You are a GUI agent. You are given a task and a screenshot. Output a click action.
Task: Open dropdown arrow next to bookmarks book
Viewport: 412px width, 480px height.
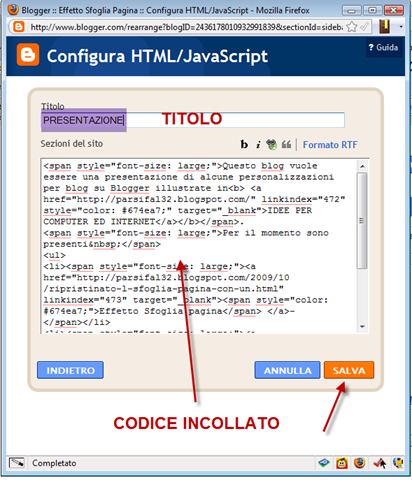pos(401,26)
